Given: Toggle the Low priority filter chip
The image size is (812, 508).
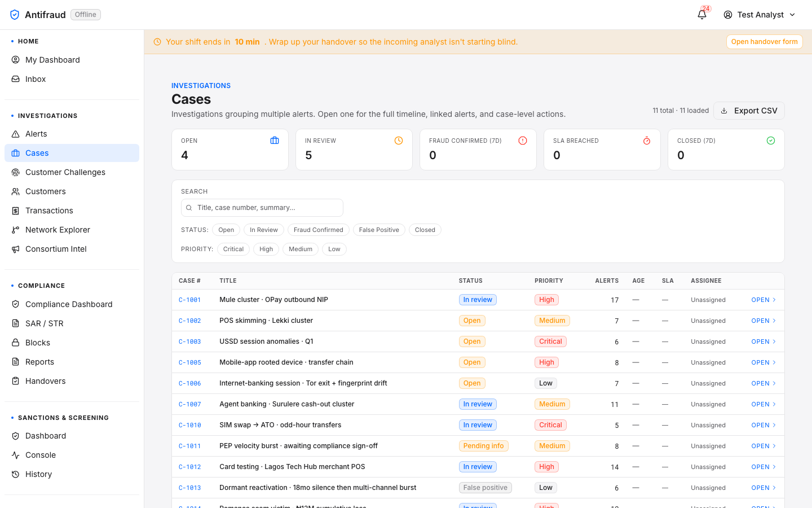Looking at the screenshot, I should coord(334,249).
